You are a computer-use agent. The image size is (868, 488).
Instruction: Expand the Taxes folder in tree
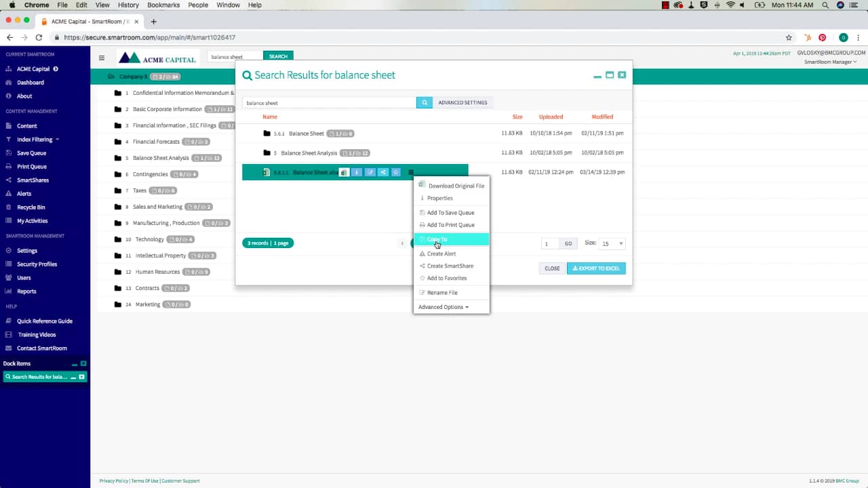(117, 190)
